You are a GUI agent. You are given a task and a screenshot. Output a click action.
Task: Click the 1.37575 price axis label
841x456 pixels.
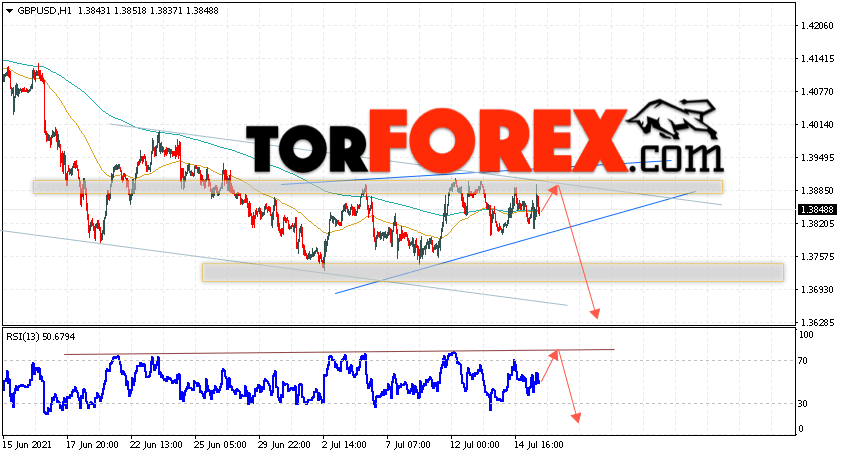[x=817, y=257]
